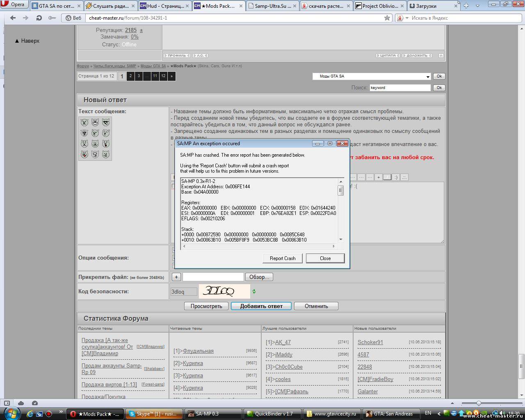Show hidden system tray icons arrow
The width and height of the screenshot is (525, 420).
(x=439, y=413)
